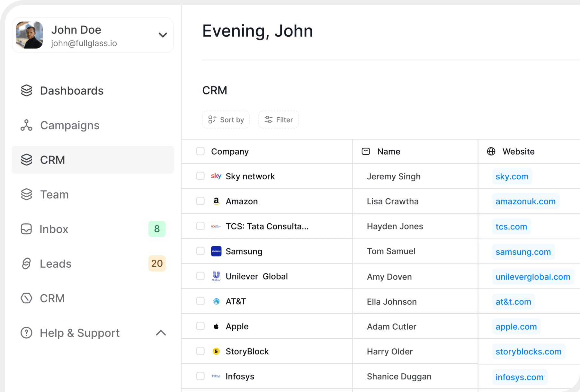Image resolution: width=580 pixels, height=392 pixels.
Task: Select the Dashboards icon in the sidebar
Action: [x=26, y=90]
